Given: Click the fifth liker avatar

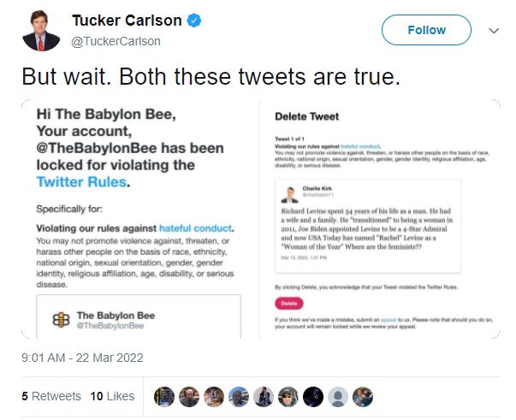Looking at the screenshot, I should pos(264,397).
